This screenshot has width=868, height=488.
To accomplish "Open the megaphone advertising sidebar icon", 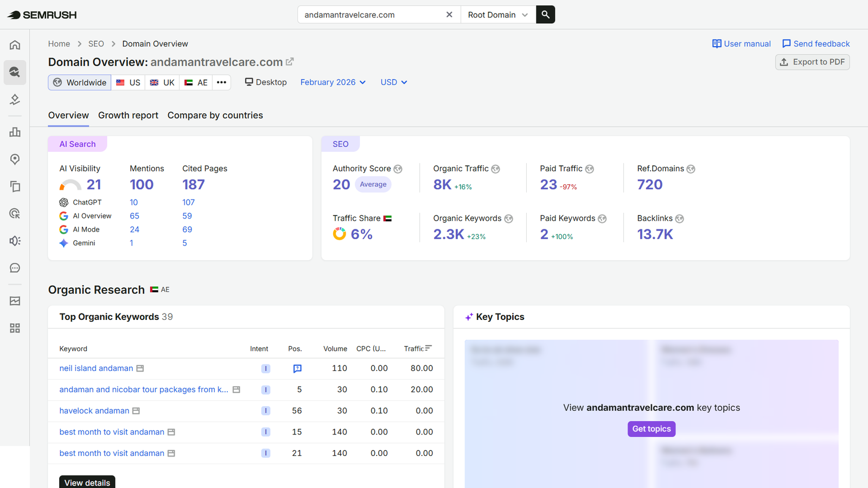I will (15, 240).
